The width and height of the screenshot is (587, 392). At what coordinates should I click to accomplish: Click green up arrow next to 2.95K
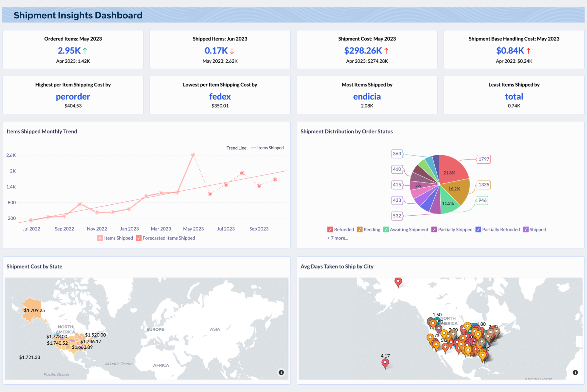tap(85, 51)
